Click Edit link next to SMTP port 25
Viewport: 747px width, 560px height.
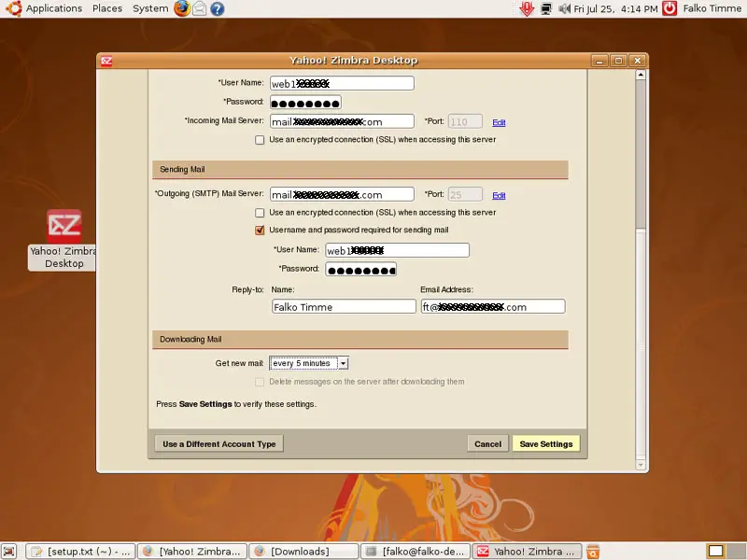pyautogui.click(x=499, y=195)
